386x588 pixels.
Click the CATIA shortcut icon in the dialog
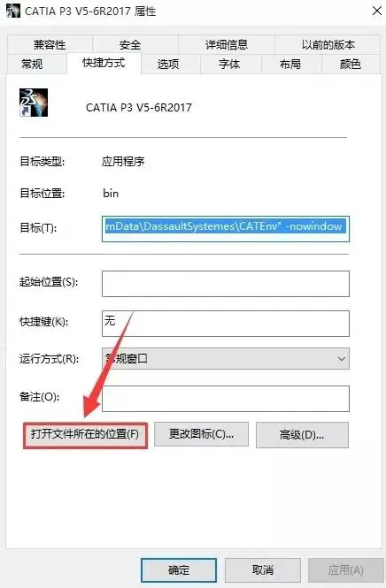(x=34, y=103)
